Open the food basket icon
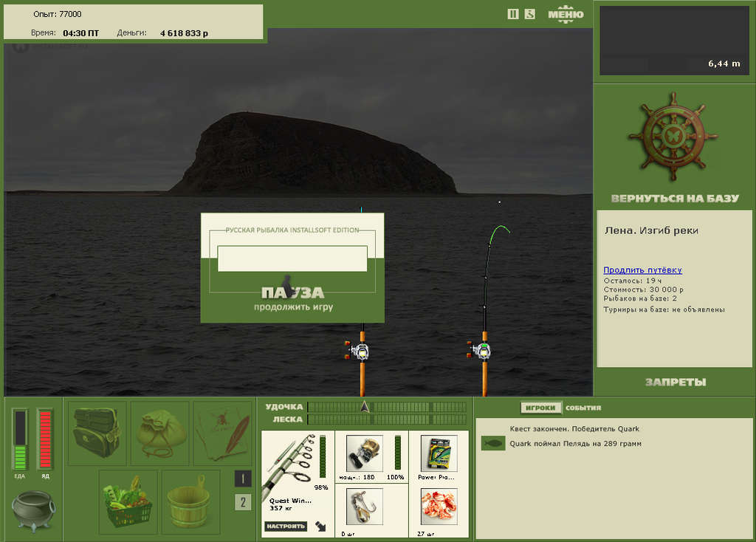 [128, 502]
